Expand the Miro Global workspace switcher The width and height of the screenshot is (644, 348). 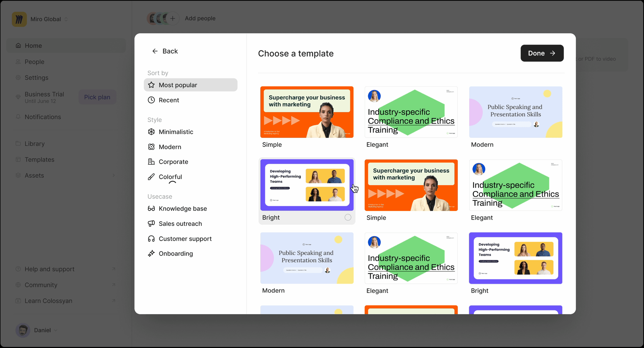66,19
